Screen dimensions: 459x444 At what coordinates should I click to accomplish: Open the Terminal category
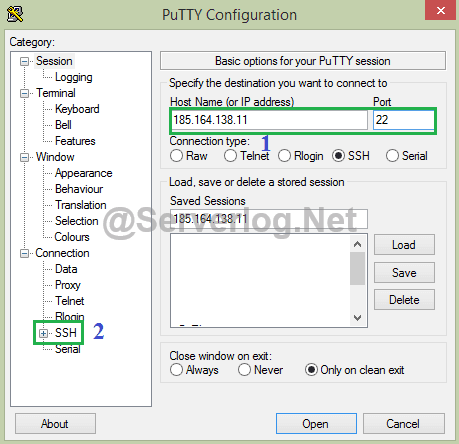click(x=56, y=93)
